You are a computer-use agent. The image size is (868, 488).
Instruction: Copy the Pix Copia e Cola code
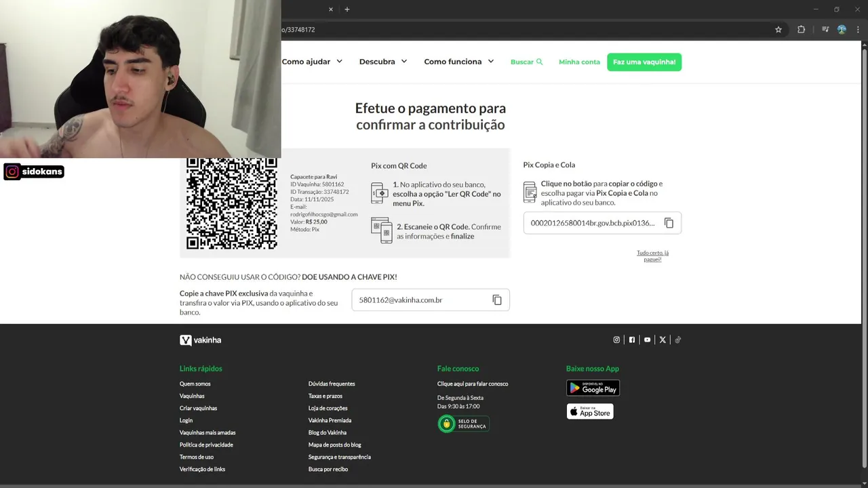click(x=669, y=223)
